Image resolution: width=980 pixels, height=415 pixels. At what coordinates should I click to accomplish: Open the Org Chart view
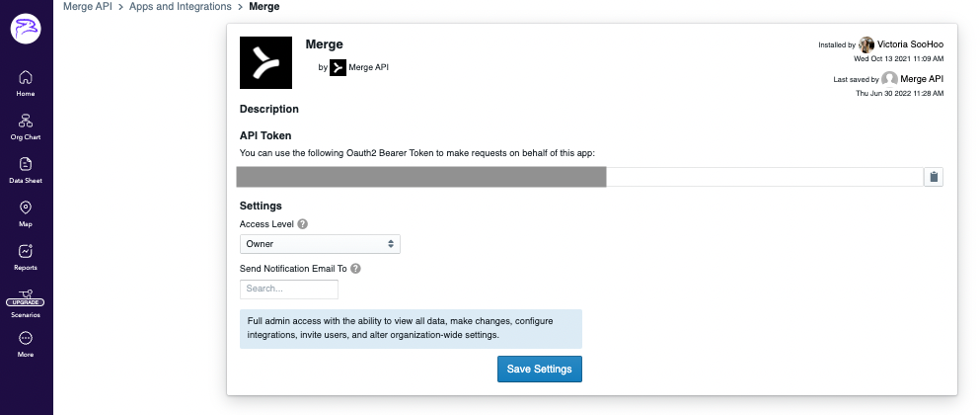[26, 125]
